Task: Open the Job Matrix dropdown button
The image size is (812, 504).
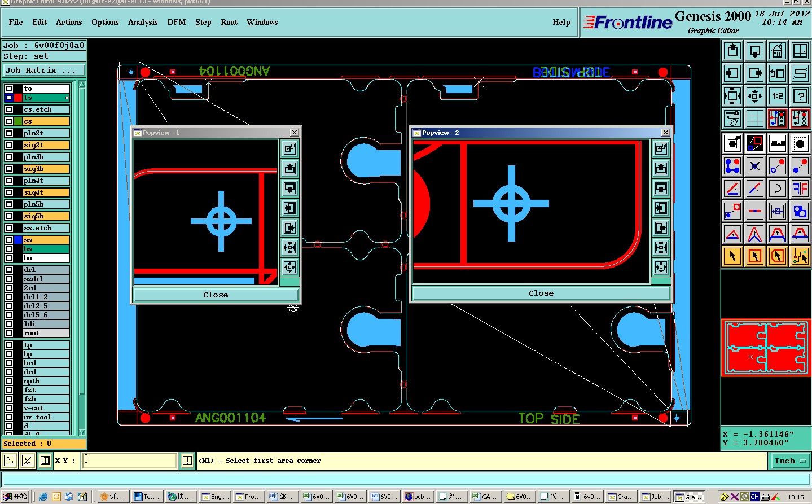Action: pos(44,71)
